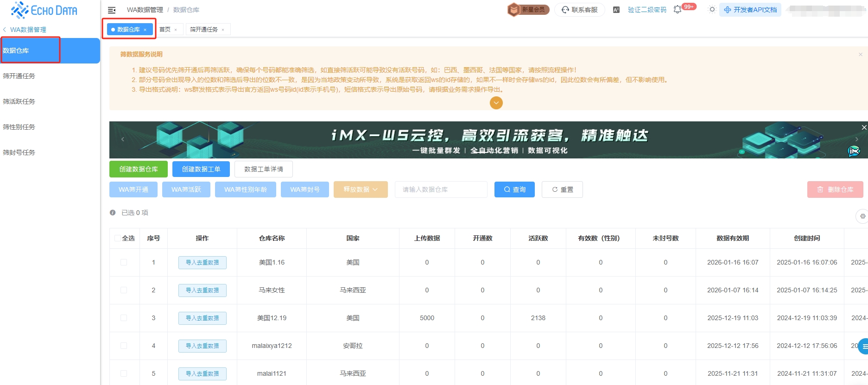The width and height of the screenshot is (868, 385).
Task: Dismiss the service notice panel
Action: tap(861, 54)
